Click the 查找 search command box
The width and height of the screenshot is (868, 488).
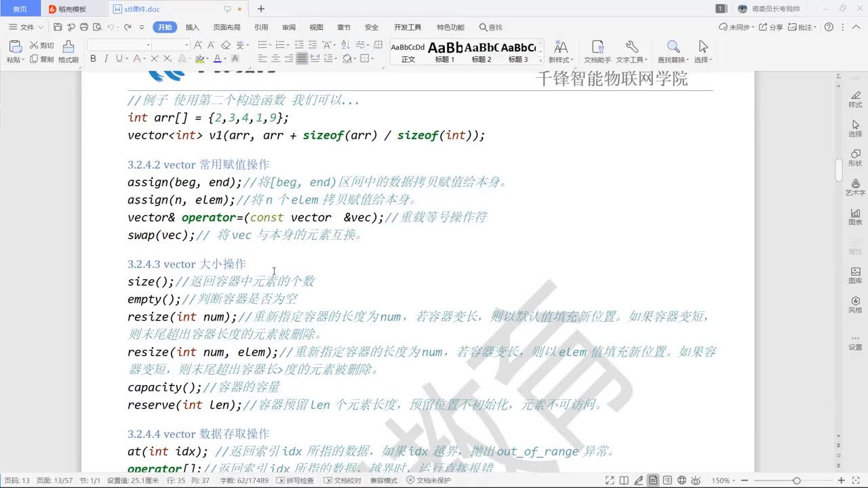click(491, 27)
